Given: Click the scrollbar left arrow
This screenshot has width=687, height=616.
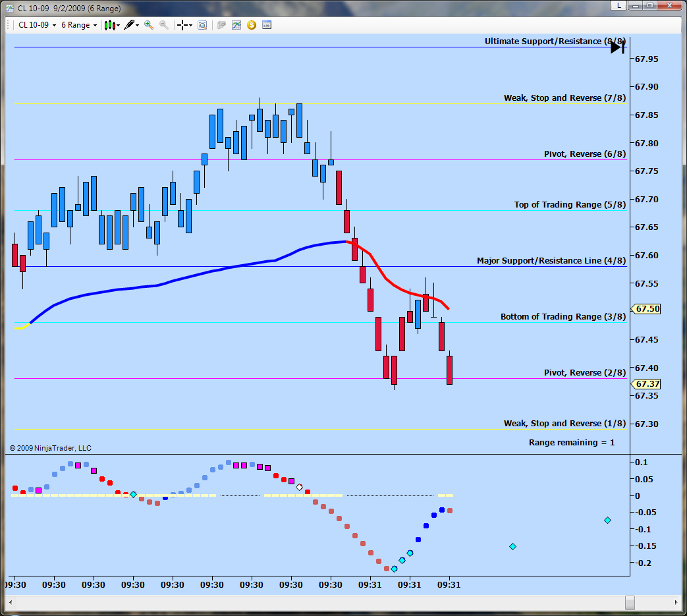Looking at the screenshot, I should pyautogui.click(x=11, y=602).
